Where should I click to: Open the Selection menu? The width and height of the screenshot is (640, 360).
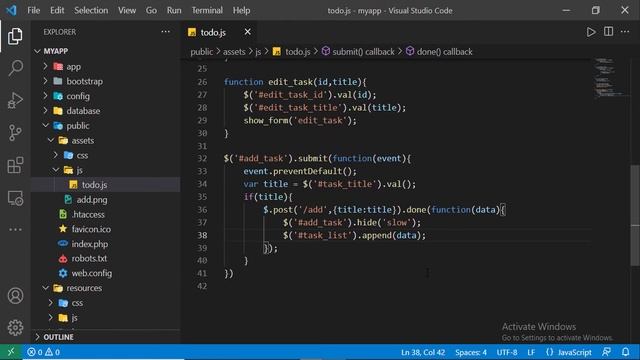point(91,10)
